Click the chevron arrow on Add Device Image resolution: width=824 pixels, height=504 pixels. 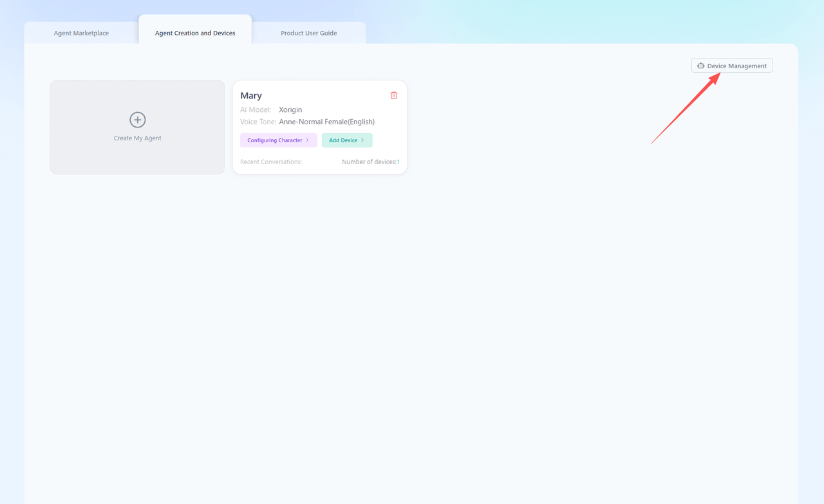[362, 140]
